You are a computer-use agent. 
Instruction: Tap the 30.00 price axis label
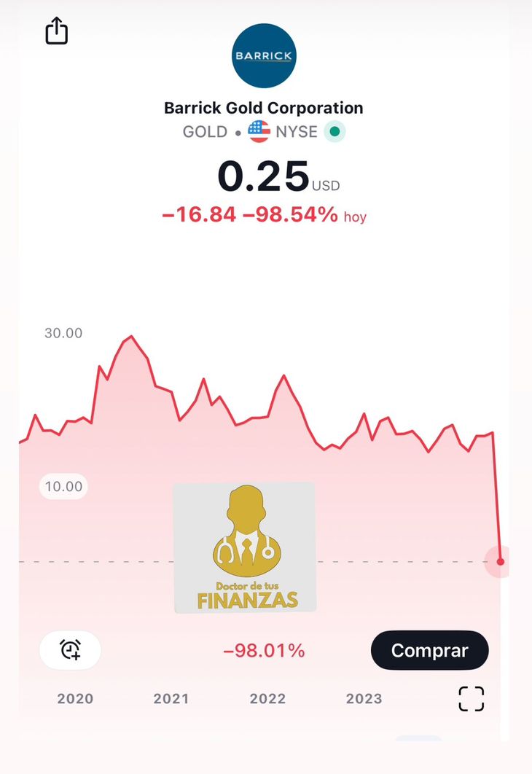coord(63,333)
